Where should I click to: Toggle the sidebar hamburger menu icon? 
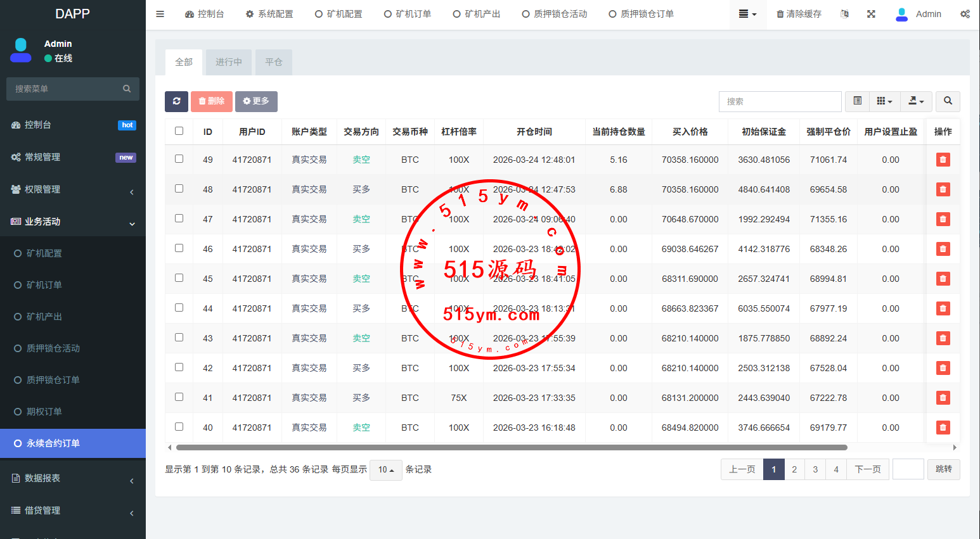click(160, 14)
